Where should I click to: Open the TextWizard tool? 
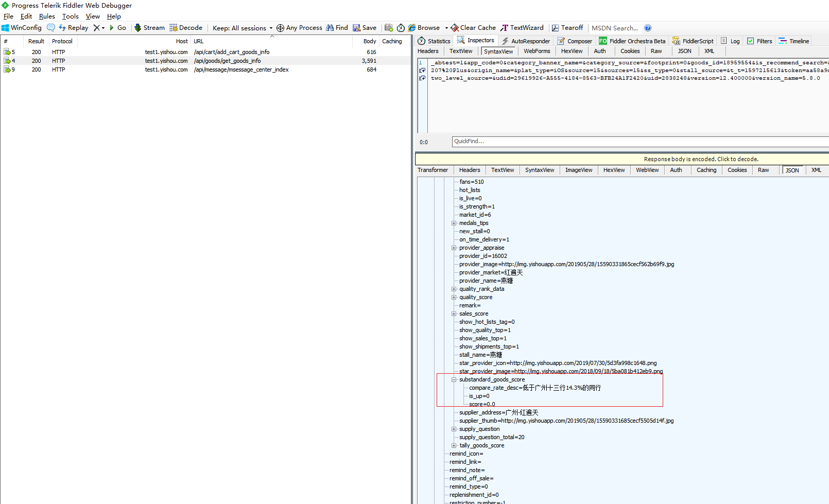pos(522,28)
